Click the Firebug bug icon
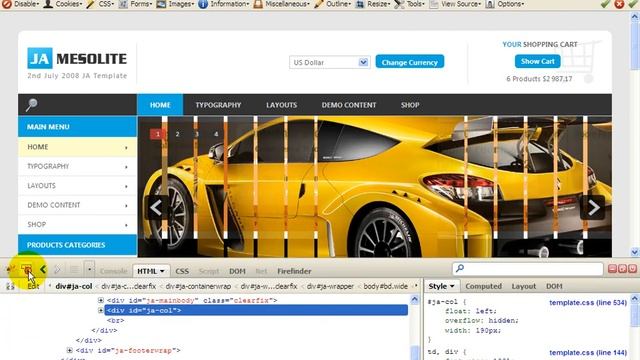Viewport: 640px width, 360px height. tap(11, 269)
